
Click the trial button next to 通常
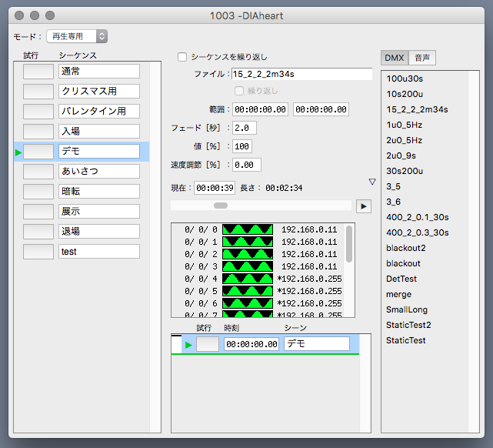point(38,72)
